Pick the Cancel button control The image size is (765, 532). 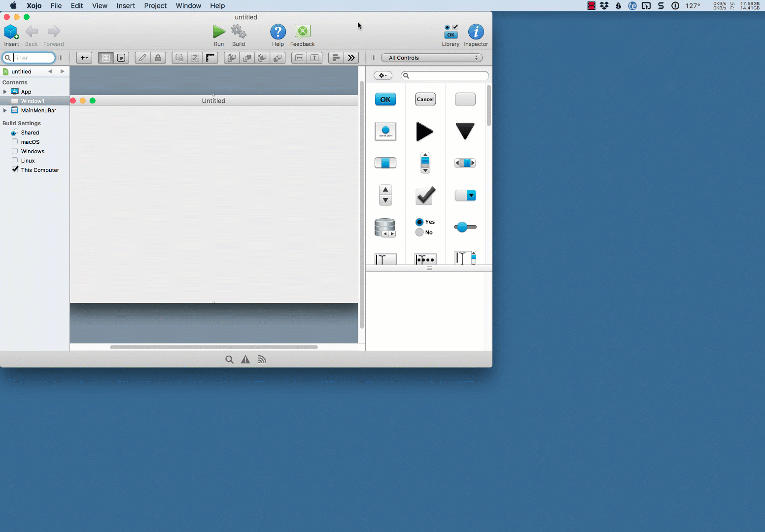[425, 100]
